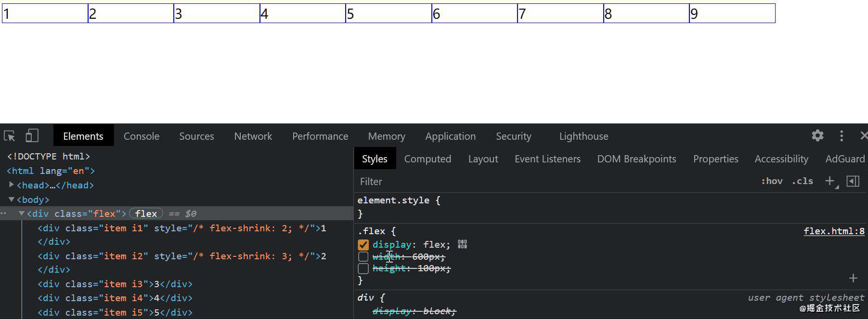Select the div item i5 node
This screenshot has height=319, width=868.
tap(115, 312)
